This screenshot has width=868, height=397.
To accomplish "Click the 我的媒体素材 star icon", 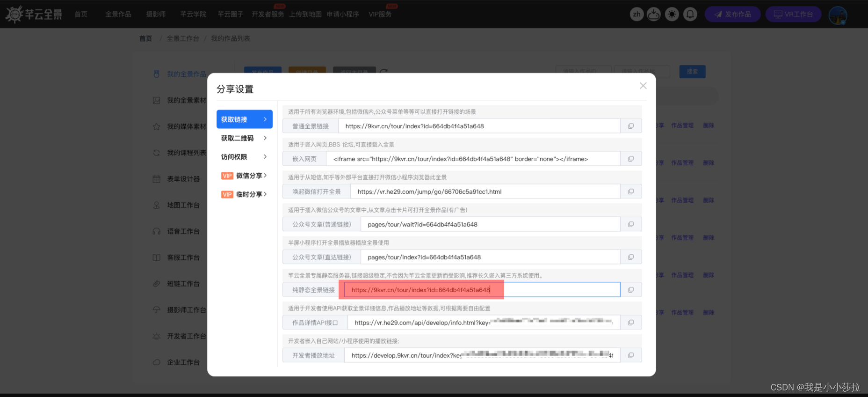I will pyautogui.click(x=157, y=126).
